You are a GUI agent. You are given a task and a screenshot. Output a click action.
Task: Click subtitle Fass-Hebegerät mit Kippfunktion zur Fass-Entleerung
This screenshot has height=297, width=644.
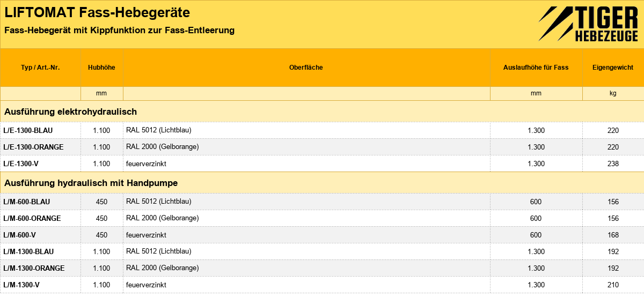(x=119, y=31)
